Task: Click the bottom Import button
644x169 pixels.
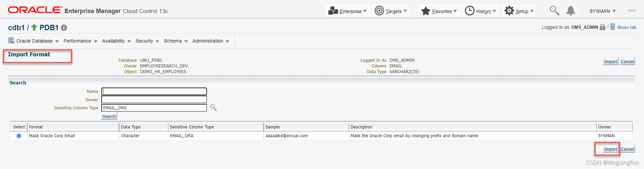Action: [610, 149]
